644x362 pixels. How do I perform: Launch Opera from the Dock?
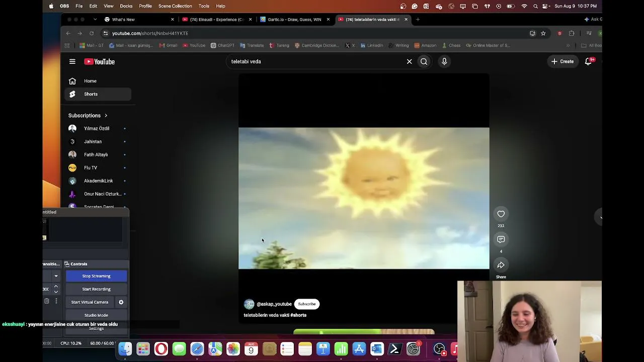pyautogui.click(x=161, y=348)
